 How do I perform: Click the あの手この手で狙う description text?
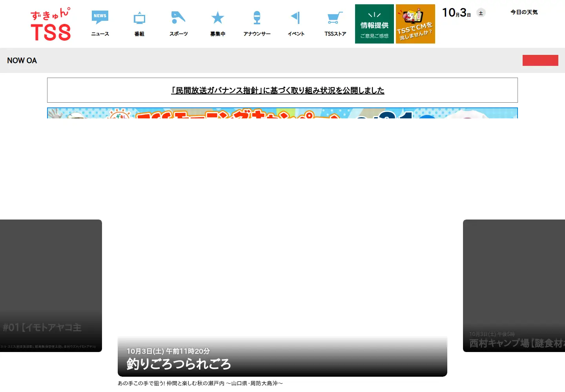tap(200, 383)
